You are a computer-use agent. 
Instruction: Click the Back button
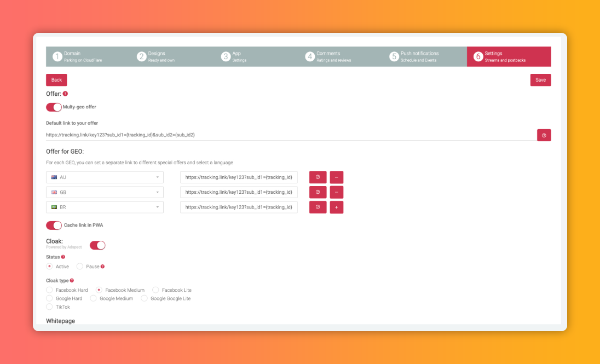click(x=56, y=80)
